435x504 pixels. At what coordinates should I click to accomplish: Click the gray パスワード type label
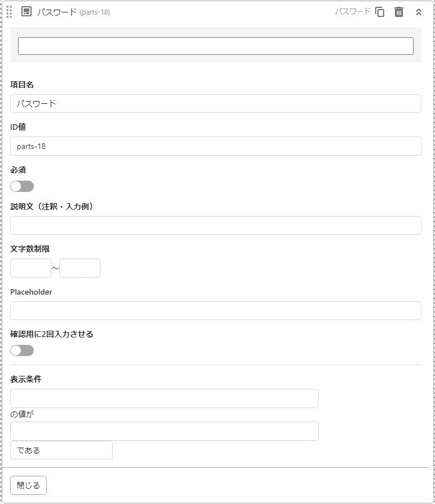pyautogui.click(x=352, y=11)
